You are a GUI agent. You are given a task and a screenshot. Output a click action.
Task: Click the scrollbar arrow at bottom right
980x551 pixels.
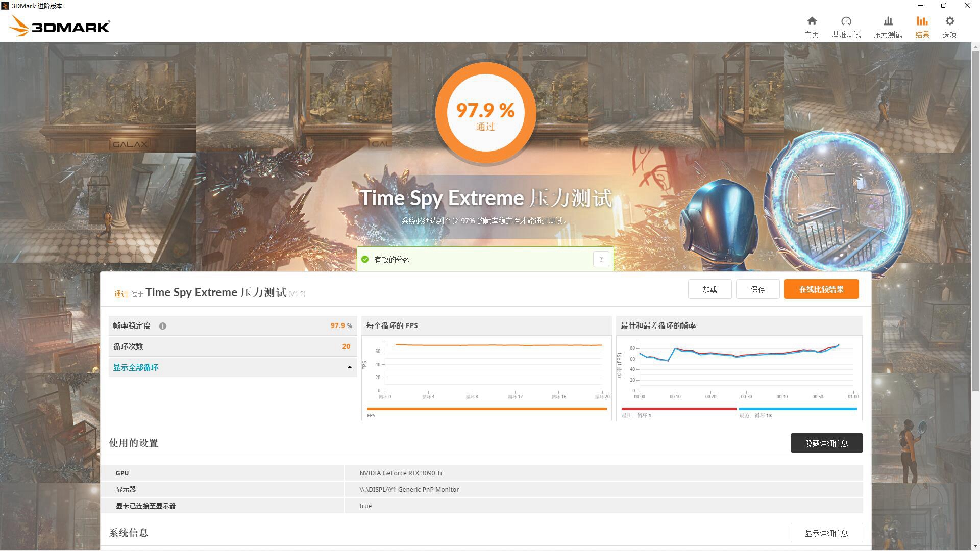pos(975,546)
